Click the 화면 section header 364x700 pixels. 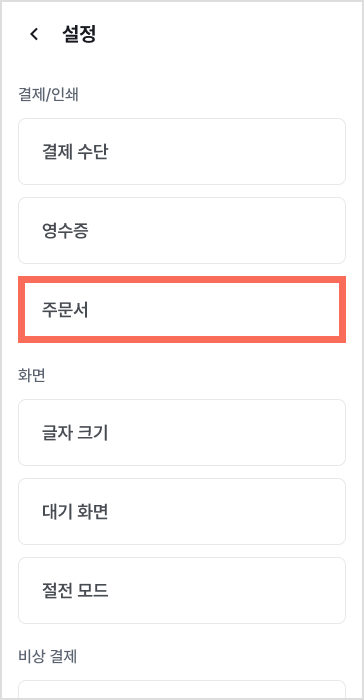pyautogui.click(x=32, y=376)
